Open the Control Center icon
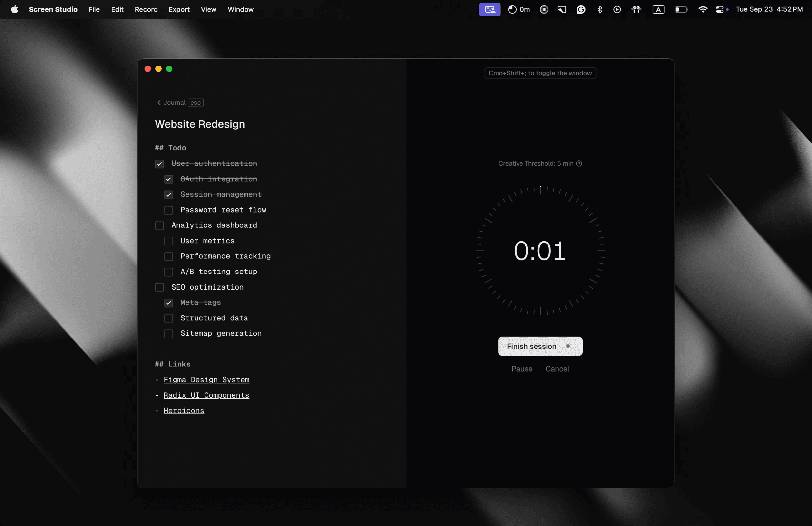The height and width of the screenshot is (526, 812). pyautogui.click(x=719, y=9)
